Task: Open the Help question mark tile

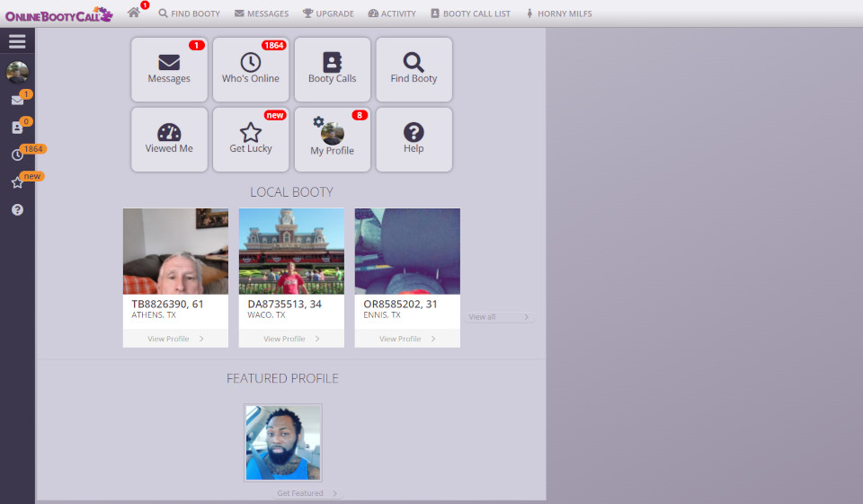Action: pyautogui.click(x=414, y=139)
